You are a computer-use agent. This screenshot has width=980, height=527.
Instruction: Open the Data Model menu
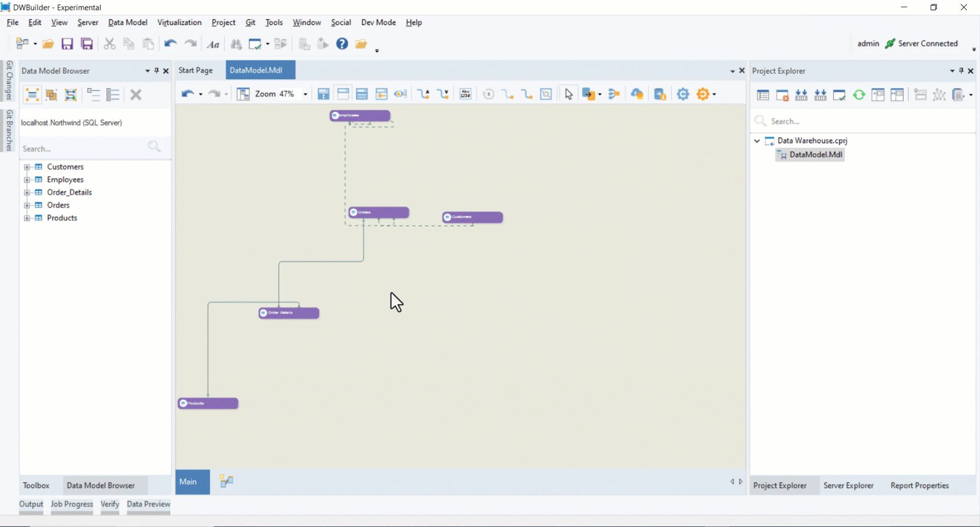[128, 23]
